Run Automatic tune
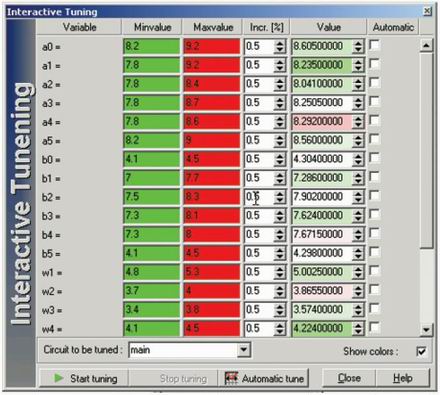The width and height of the screenshot is (440, 395). [x=264, y=378]
